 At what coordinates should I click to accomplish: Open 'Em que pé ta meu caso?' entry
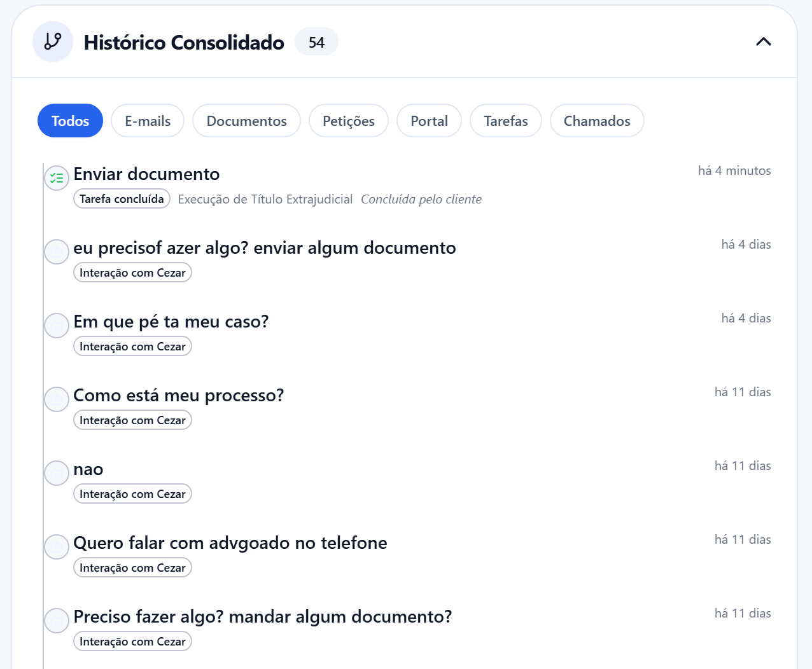171,322
